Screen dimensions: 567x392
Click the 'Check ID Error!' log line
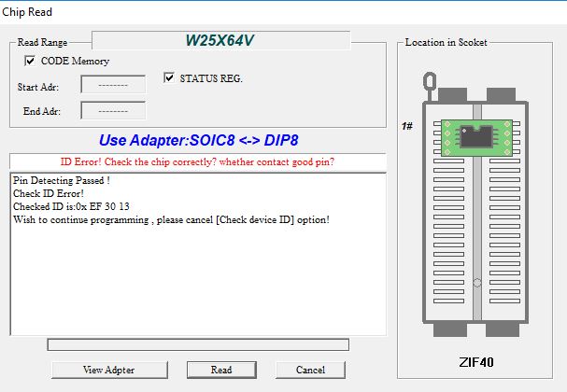pyautogui.click(x=49, y=193)
